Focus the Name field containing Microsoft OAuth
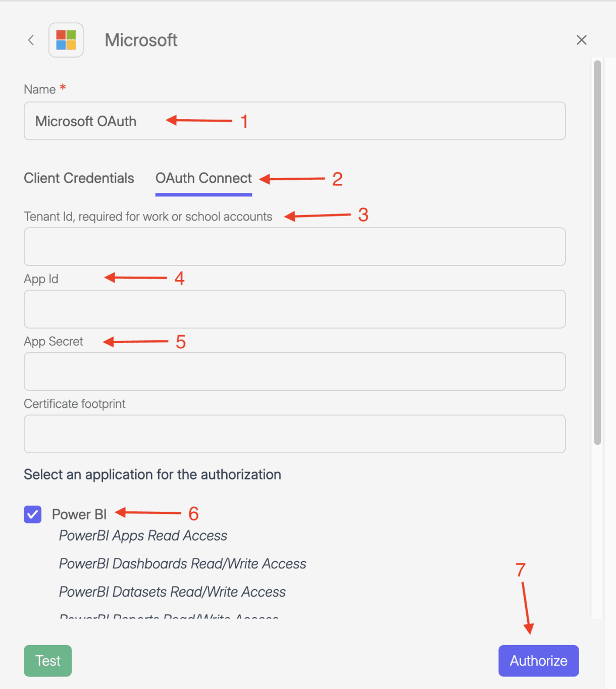This screenshot has width=616, height=689. click(x=294, y=121)
